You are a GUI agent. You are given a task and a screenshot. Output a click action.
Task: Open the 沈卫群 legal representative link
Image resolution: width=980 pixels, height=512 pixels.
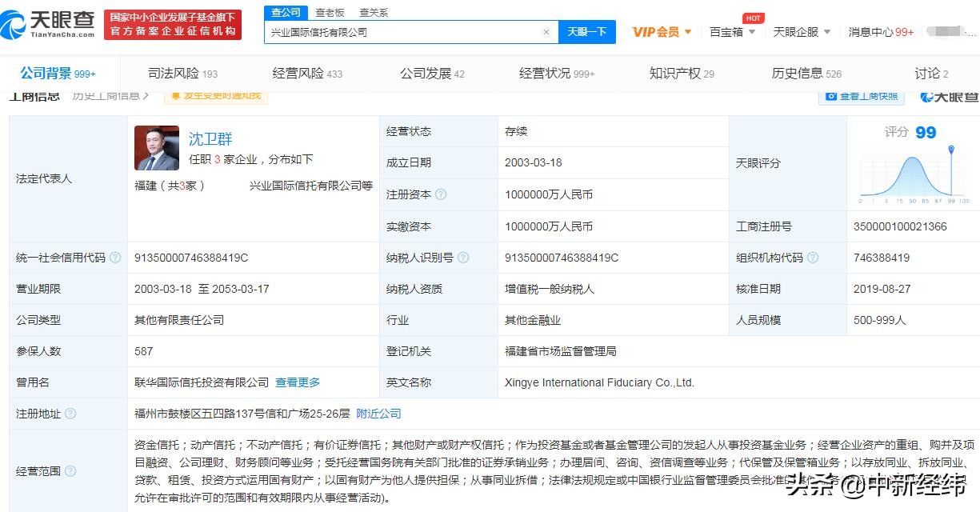tap(210, 139)
